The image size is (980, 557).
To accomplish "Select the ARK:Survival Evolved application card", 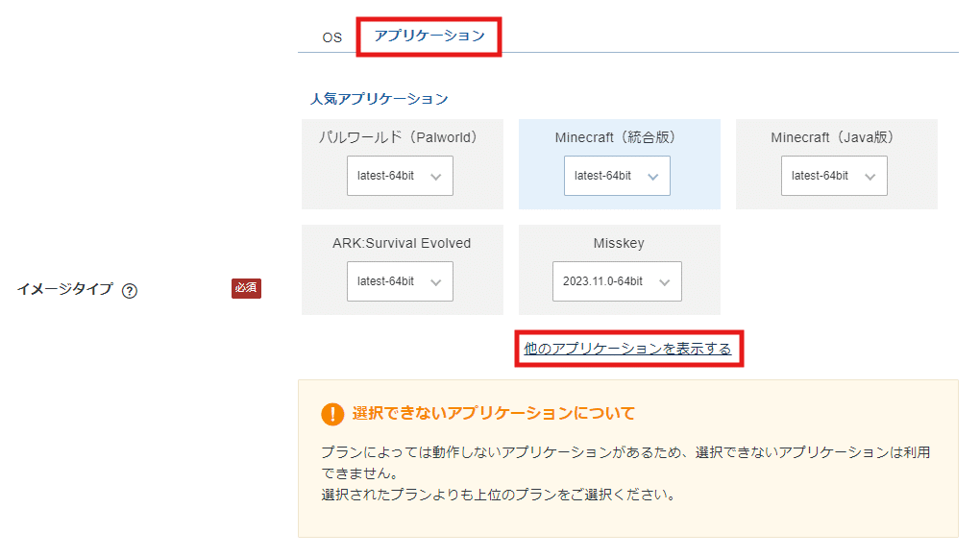I will pyautogui.click(x=402, y=270).
